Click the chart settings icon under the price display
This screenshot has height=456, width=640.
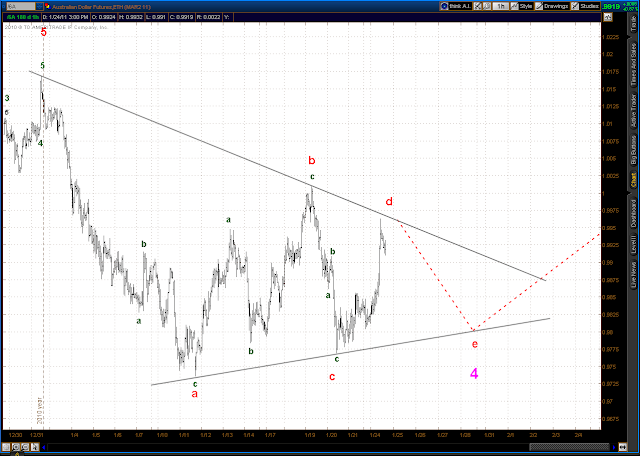click(608, 17)
